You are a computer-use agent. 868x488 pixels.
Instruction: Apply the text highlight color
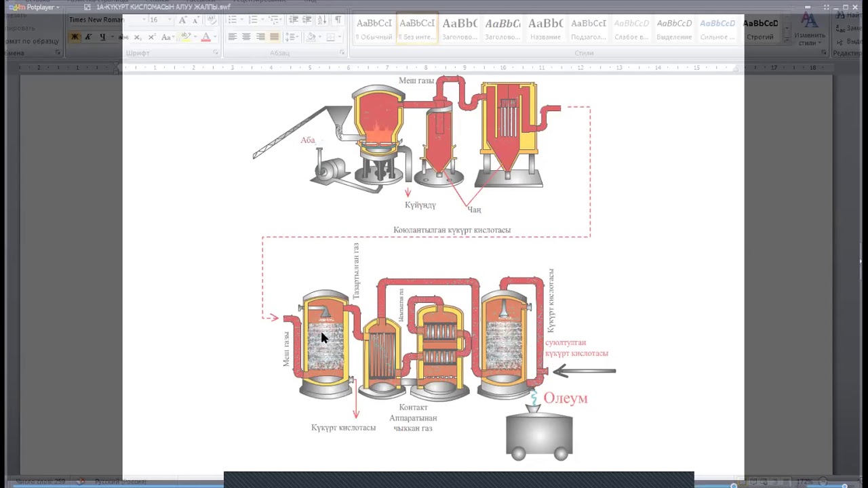[x=186, y=37]
